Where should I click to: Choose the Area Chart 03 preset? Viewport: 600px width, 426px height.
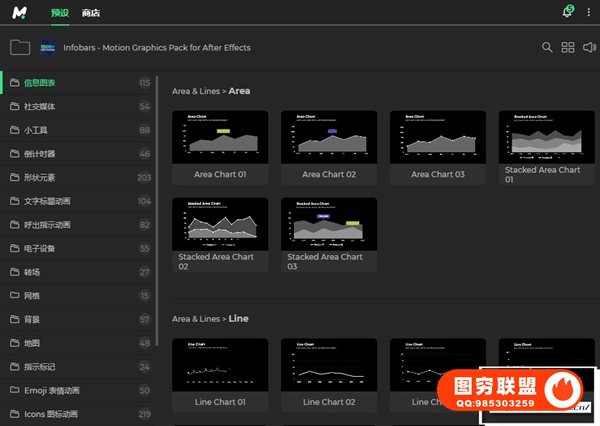[437, 137]
